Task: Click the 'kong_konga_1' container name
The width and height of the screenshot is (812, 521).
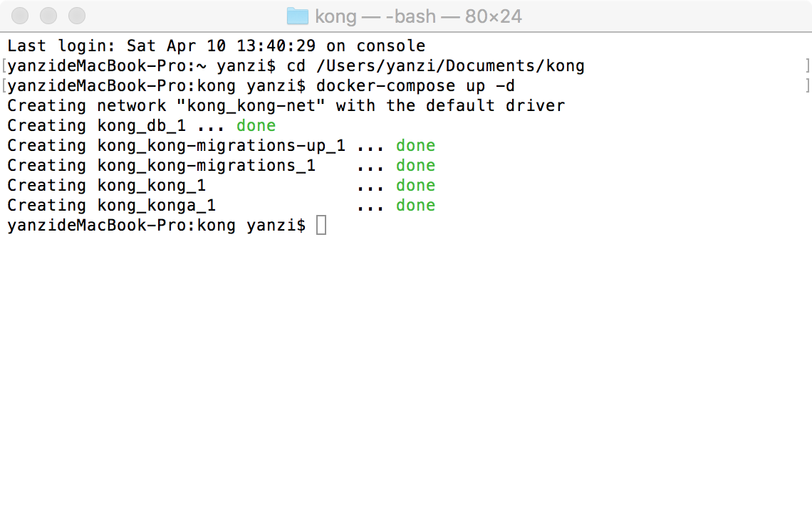Action: coord(157,206)
